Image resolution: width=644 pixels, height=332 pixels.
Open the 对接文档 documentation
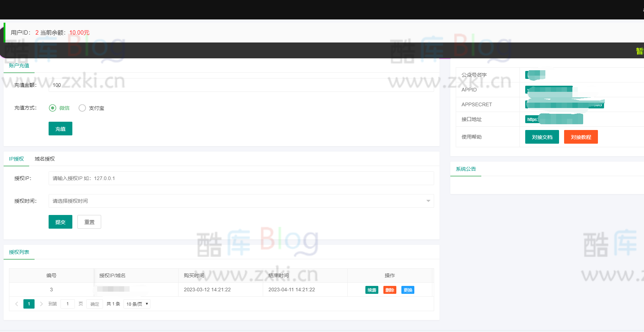coord(542,136)
